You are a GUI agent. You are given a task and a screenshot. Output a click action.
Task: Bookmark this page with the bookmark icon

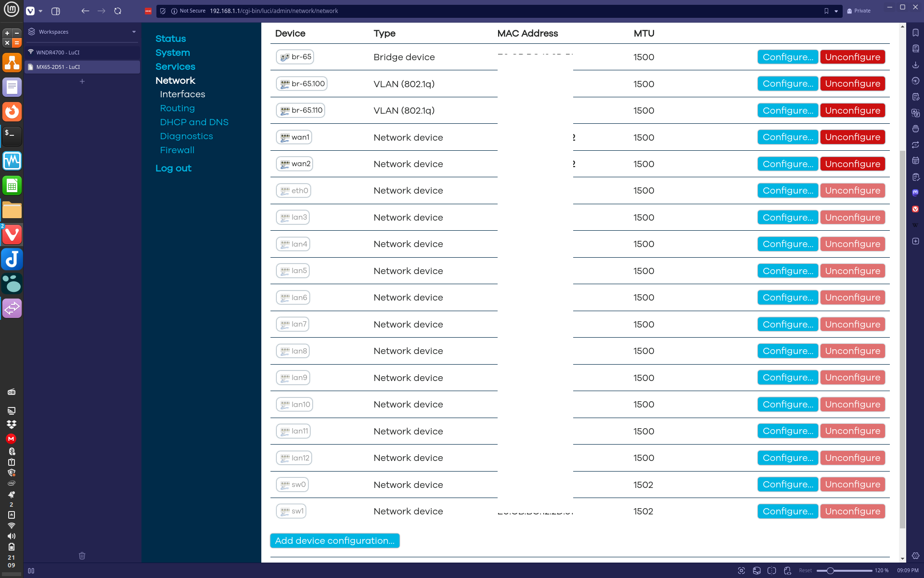[x=826, y=11]
